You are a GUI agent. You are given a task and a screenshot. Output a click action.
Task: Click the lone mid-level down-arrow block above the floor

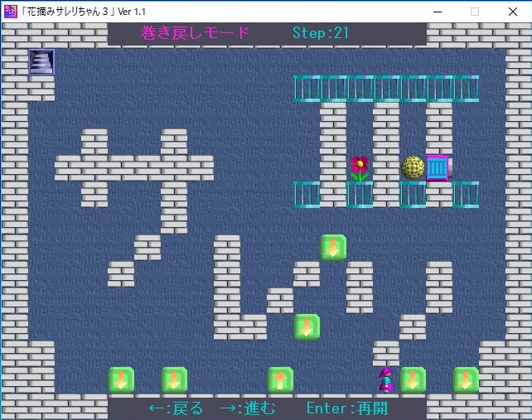pyautogui.click(x=307, y=326)
